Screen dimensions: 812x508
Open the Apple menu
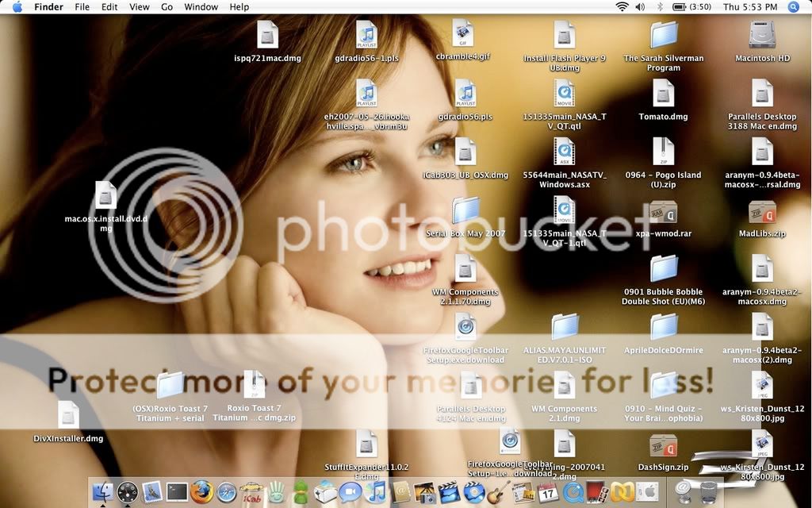17,6
